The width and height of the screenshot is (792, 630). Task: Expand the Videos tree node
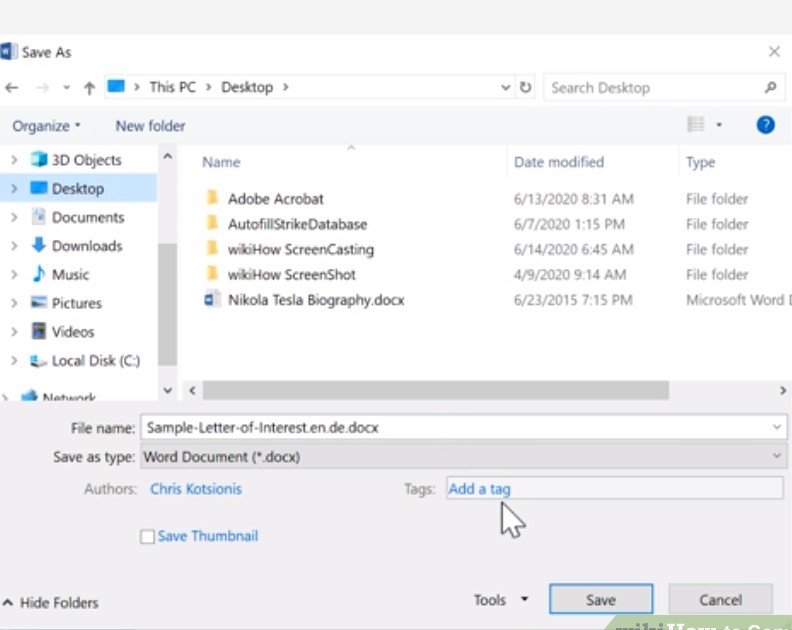tap(14, 332)
